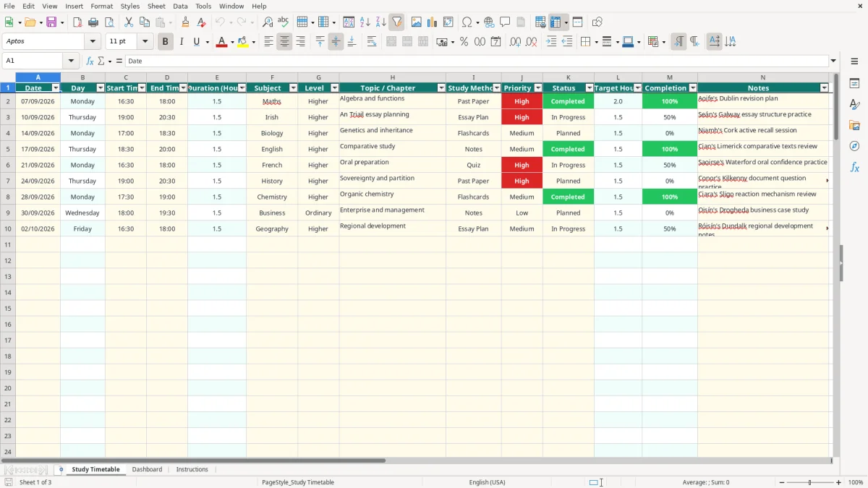Apply the yellow highlighting color
Screen dimensions: 868x488
(x=243, y=42)
